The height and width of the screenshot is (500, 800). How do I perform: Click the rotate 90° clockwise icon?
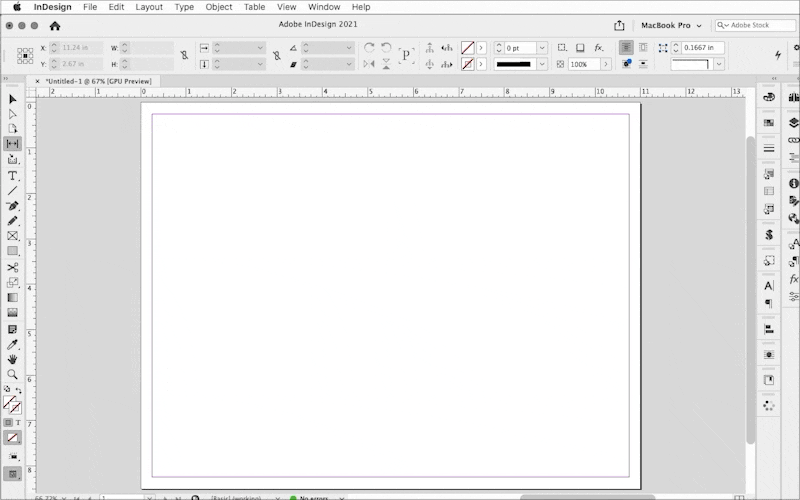pyautogui.click(x=369, y=47)
